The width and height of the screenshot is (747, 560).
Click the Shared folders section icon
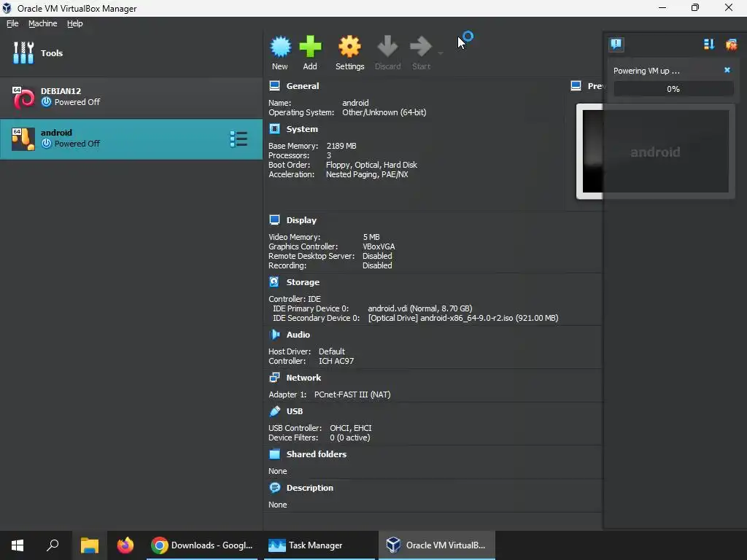tap(274, 454)
